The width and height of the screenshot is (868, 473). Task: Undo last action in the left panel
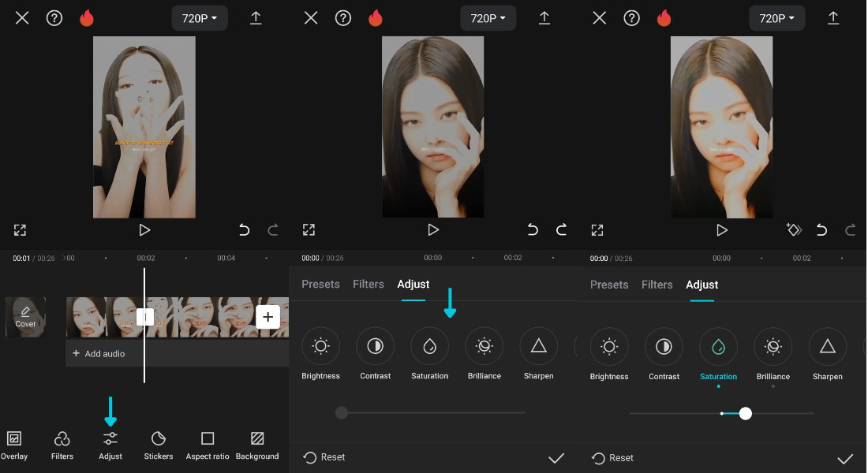244,229
